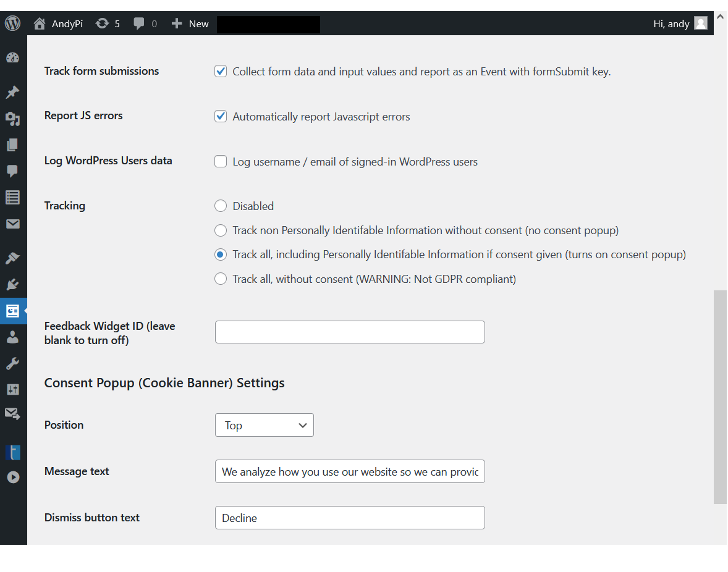
Task: Select the Disabled tracking option
Action: 221,206
